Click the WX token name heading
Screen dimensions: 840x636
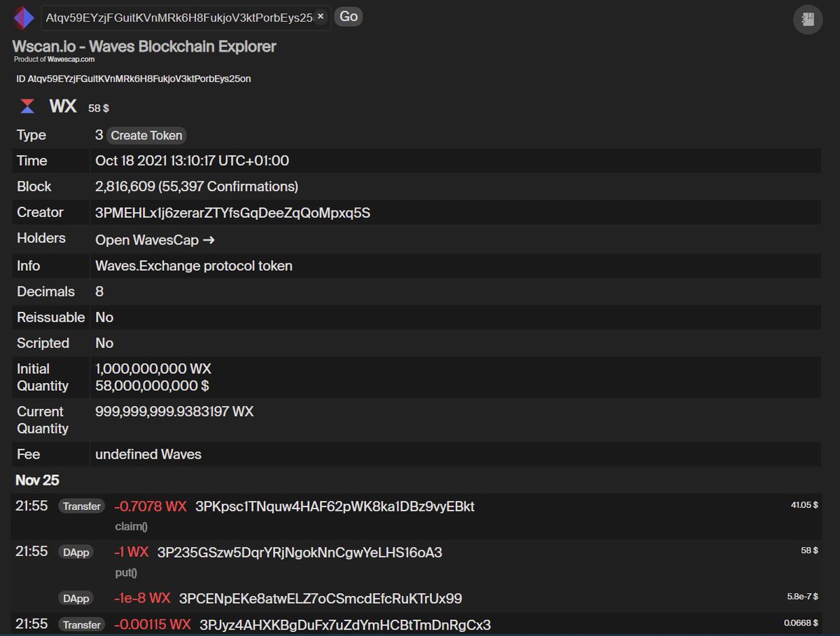(x=63, y=106)
